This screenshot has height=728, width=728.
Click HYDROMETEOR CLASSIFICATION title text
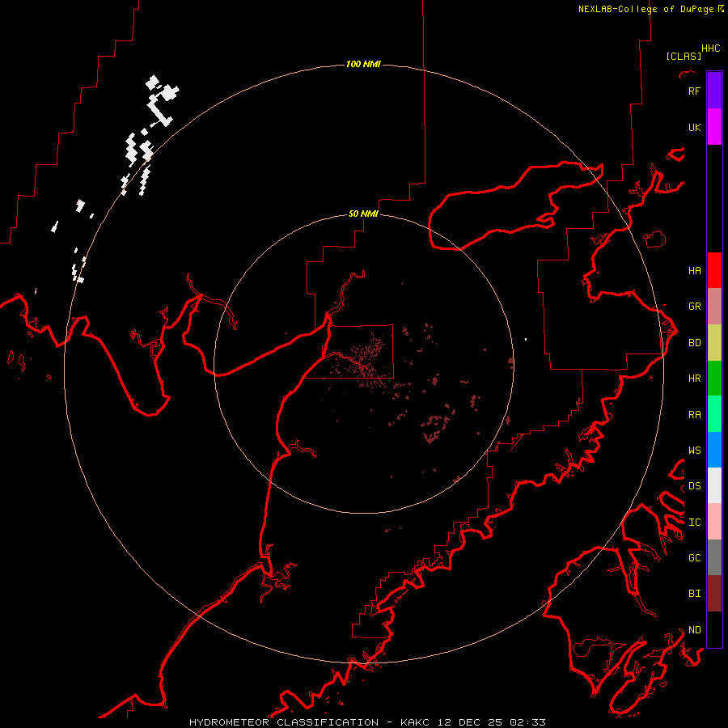click(284, 722)
